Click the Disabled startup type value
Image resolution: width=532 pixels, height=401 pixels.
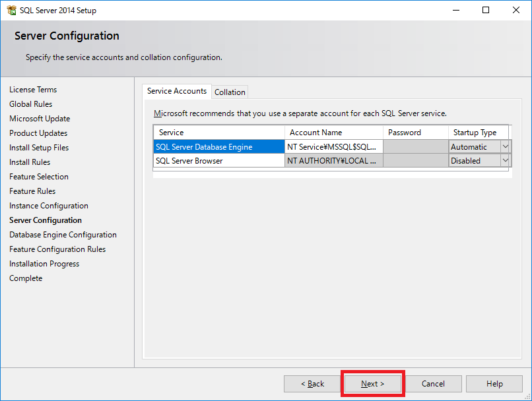coord(465,161)
